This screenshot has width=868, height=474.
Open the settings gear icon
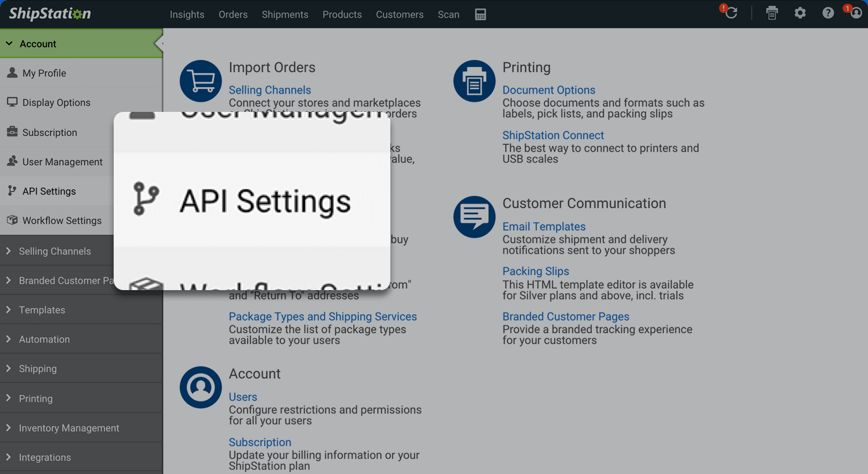pyautogui.click(x=800, y=13)
